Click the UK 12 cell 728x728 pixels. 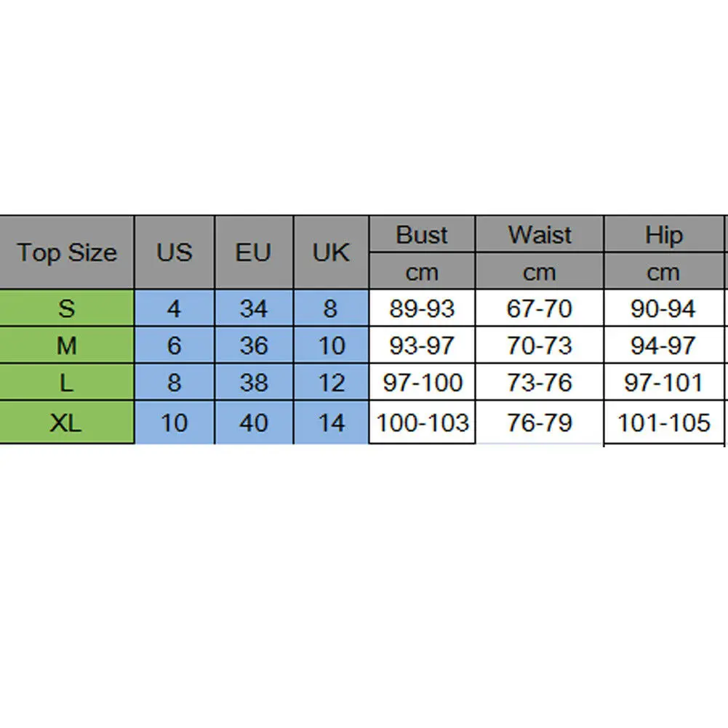[x=332, y=382]
